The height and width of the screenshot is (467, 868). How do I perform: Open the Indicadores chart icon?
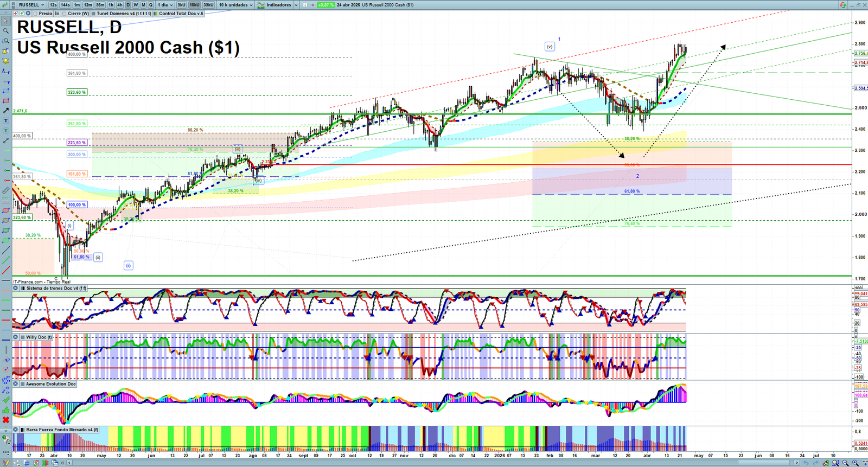[261, 5]
